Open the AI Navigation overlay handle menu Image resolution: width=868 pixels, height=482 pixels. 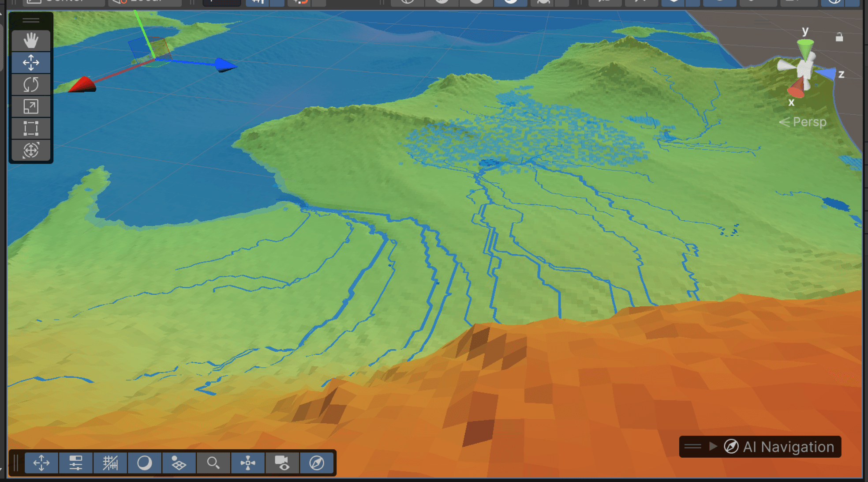click(692, 447)
